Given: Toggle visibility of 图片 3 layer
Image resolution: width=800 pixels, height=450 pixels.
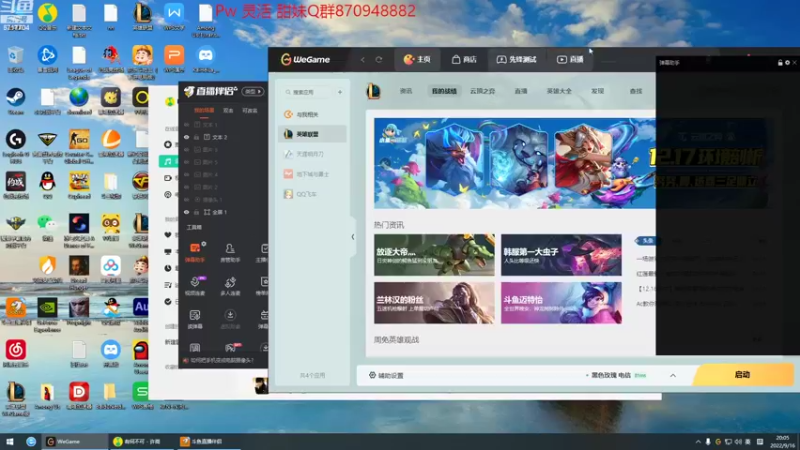Looking at the screenshot, I should tap(187, 149).
